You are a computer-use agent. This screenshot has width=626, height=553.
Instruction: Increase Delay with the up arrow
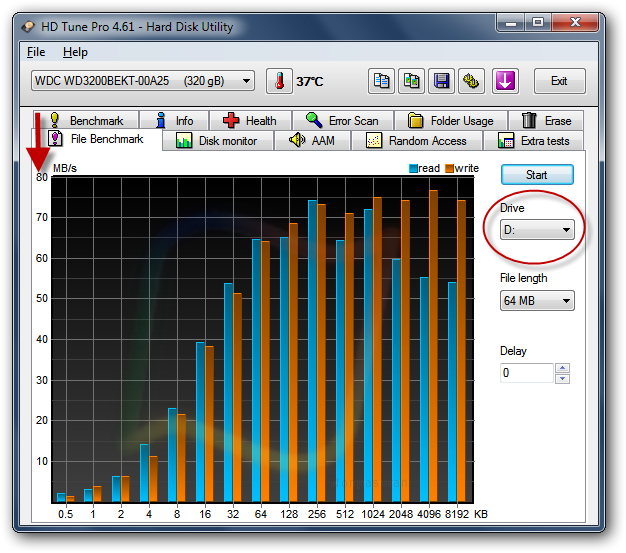coord(562,368)
